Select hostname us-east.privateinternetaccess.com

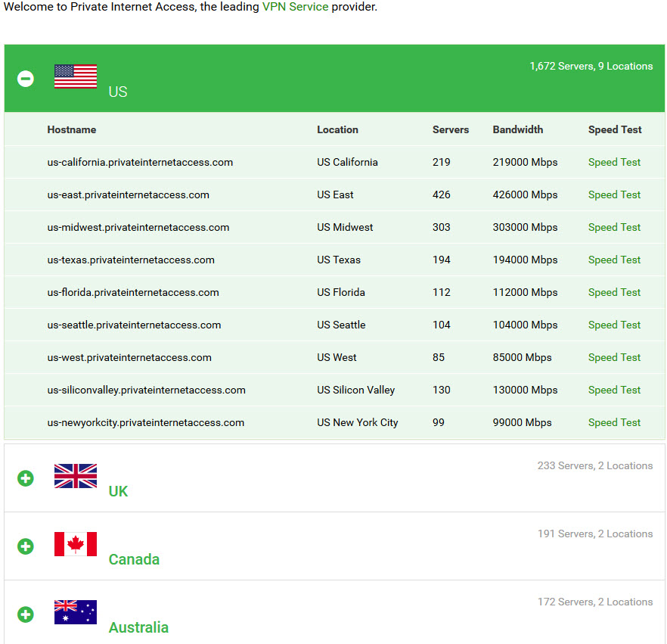(x=128, y=194)
